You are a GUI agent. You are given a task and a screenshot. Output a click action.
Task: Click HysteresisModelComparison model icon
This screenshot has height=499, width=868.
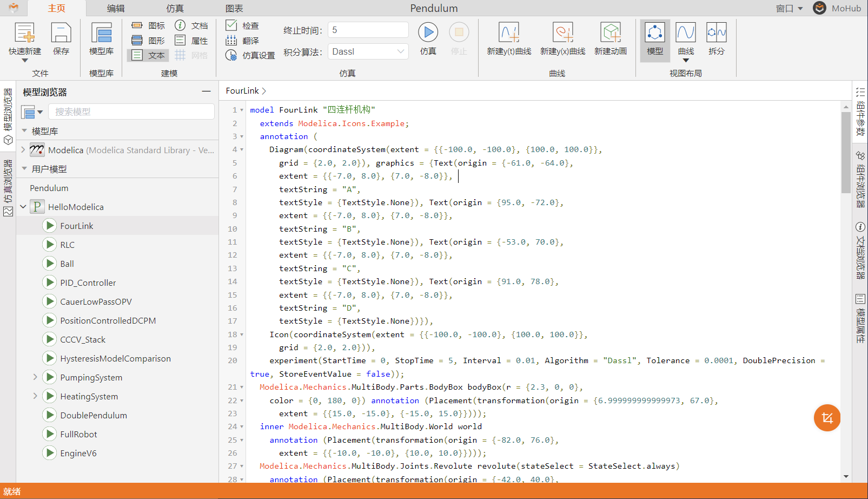point(49,358)
